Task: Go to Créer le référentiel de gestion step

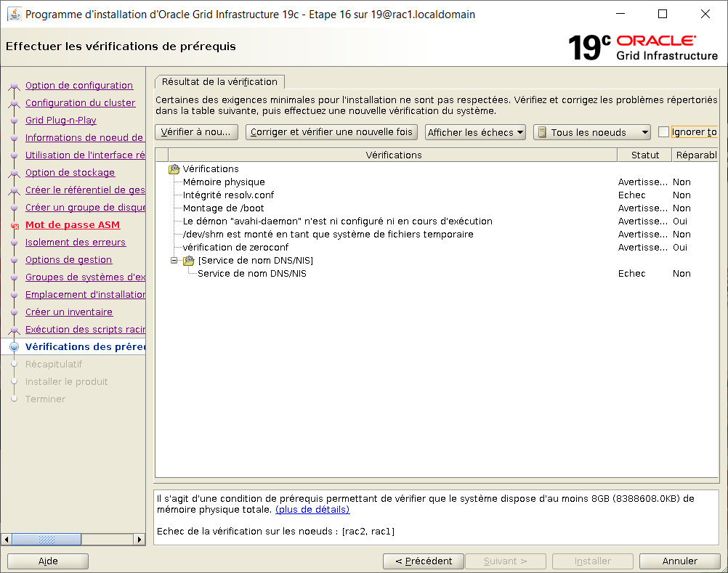Action: (85, 190)
